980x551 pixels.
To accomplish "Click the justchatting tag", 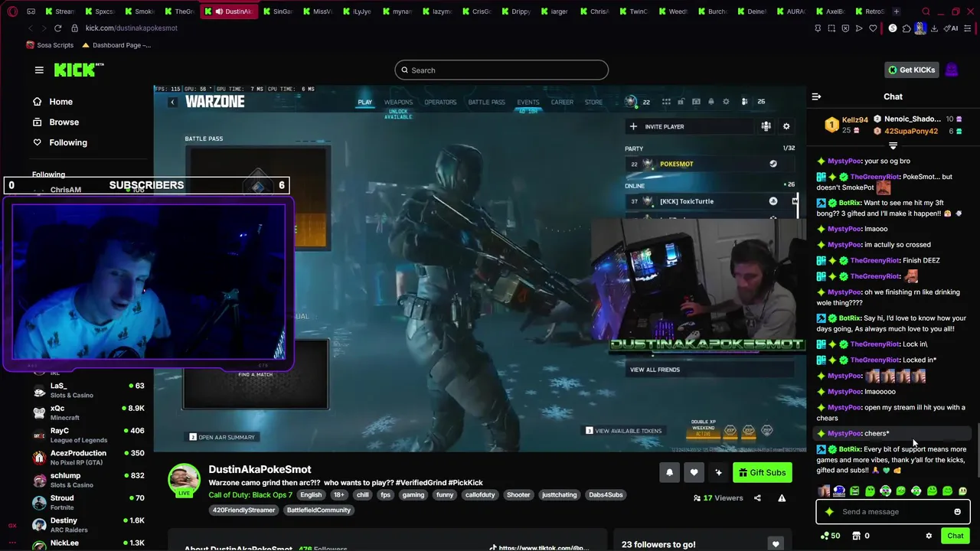I will pyautogui.click(x=559, y=495).
